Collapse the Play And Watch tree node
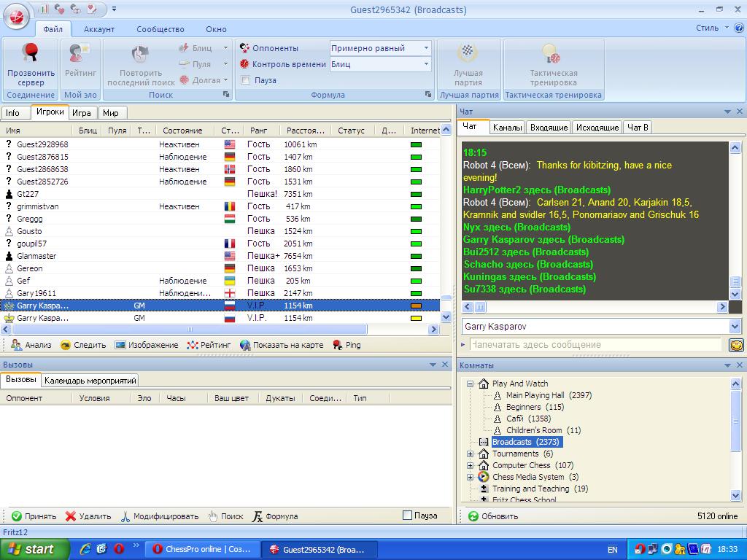This screenshot has width=747, height=560. pyautogui.click(x=471, y=384)
